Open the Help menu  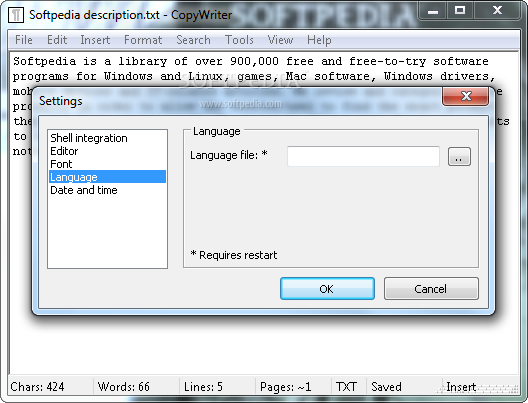pyautogui.click(x=319, y=40)
